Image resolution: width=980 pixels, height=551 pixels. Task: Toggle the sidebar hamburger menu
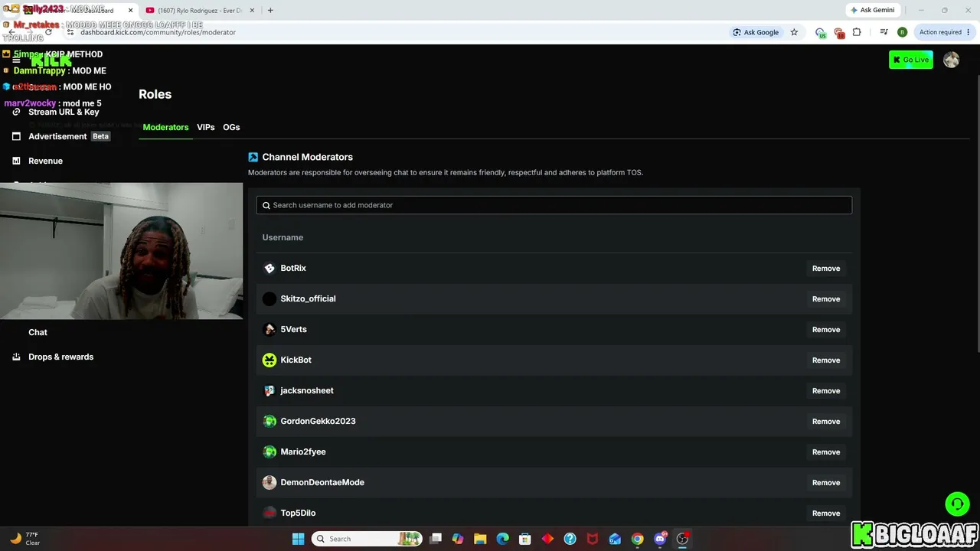(16, 60)
